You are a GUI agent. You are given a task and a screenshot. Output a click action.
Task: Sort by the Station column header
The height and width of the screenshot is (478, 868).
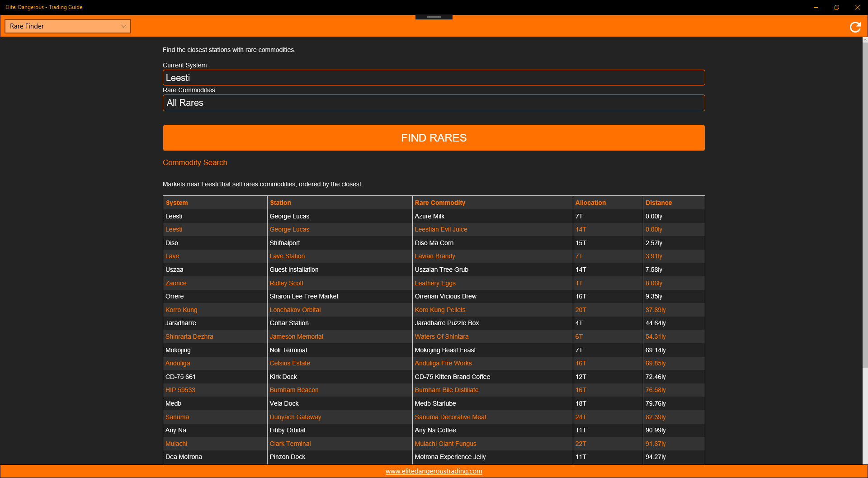coord(280,203)
